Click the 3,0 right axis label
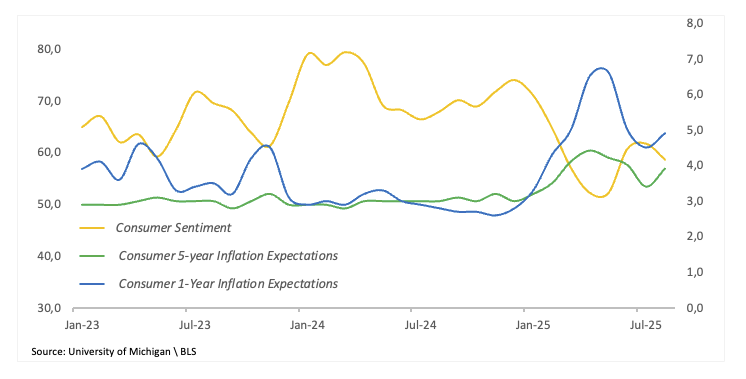 click(694, 201)
